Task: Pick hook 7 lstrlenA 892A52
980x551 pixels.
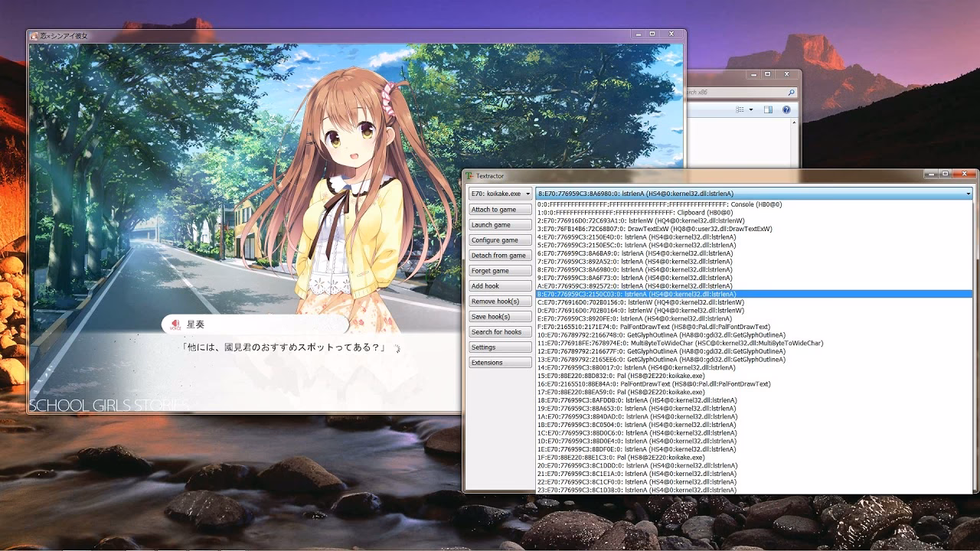Action: [x=754, y=262]
